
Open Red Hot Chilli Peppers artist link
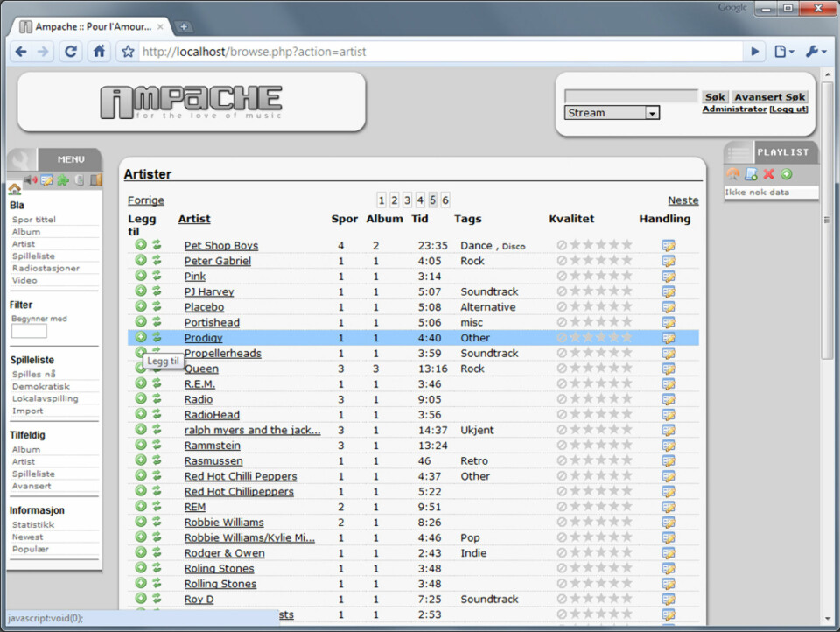point(241,476)
